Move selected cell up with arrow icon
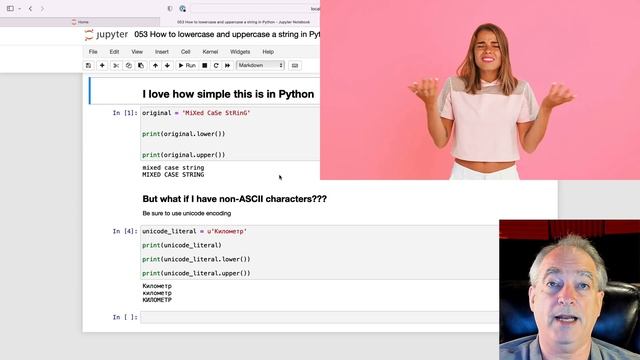The width and height of the screenshot is (640, 360). [155, 65]
